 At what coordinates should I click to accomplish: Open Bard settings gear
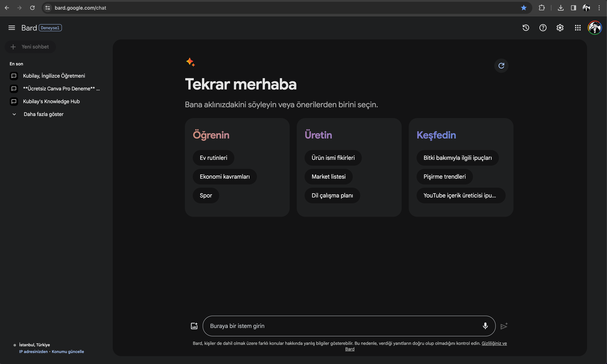pos(560,28)
